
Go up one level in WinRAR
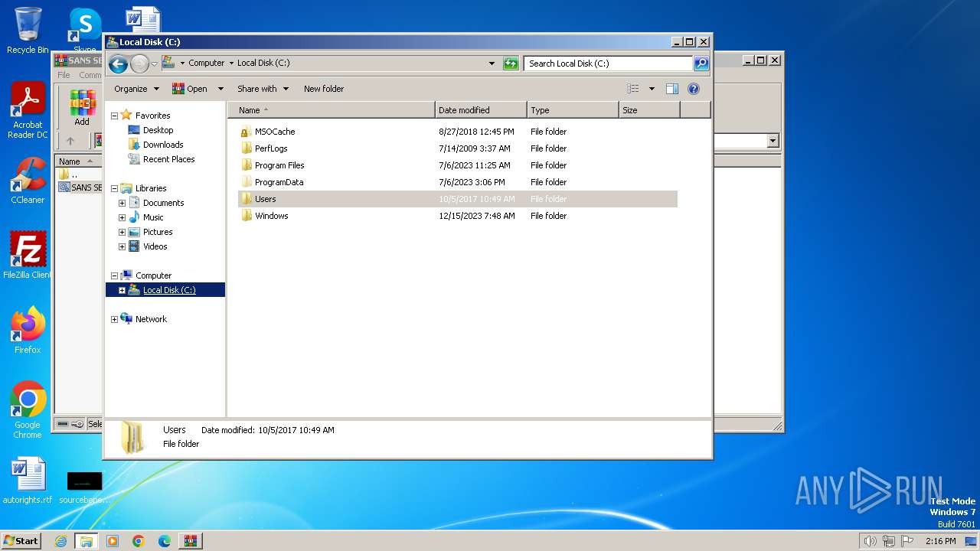click(70, 141)
